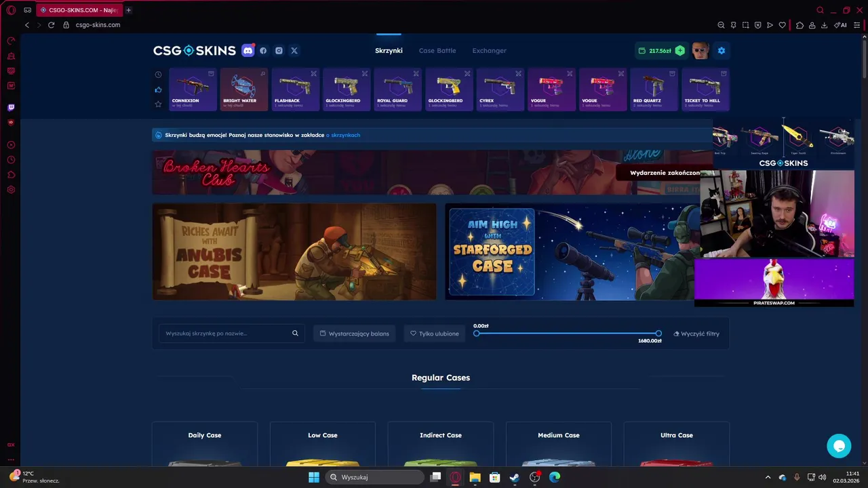Open the user avatar profile
The width and height of the screenshot is (868, 488).
(700, 51)
